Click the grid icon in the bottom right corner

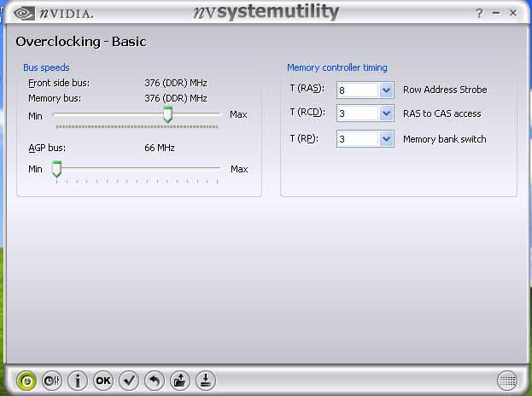tap(507, 381)
